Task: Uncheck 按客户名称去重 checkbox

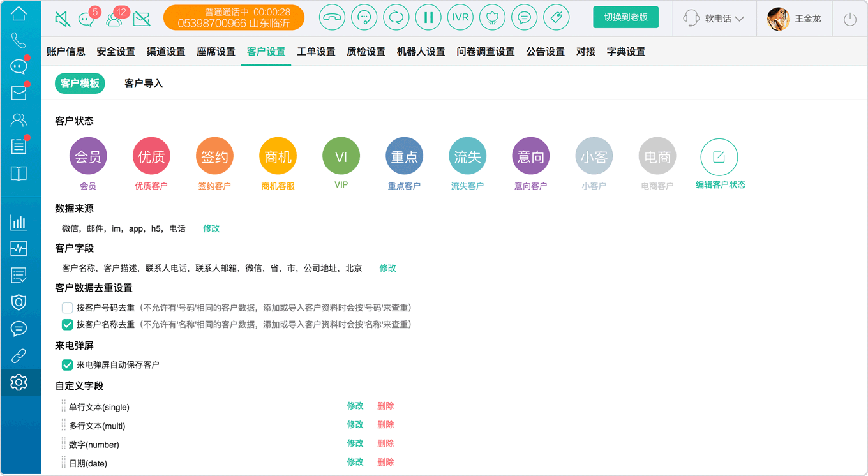Action: [67, 324]
